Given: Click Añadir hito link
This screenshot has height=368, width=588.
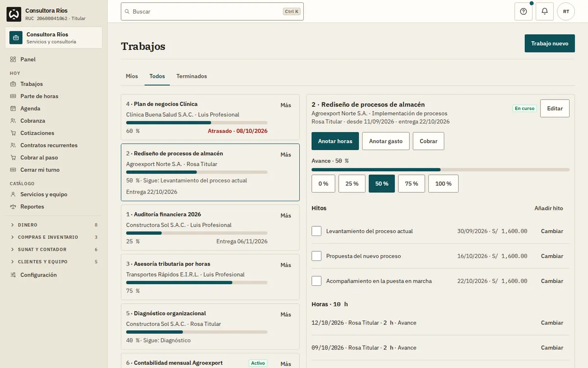Looking at the screenshot, I should click(x=549, y=208).
